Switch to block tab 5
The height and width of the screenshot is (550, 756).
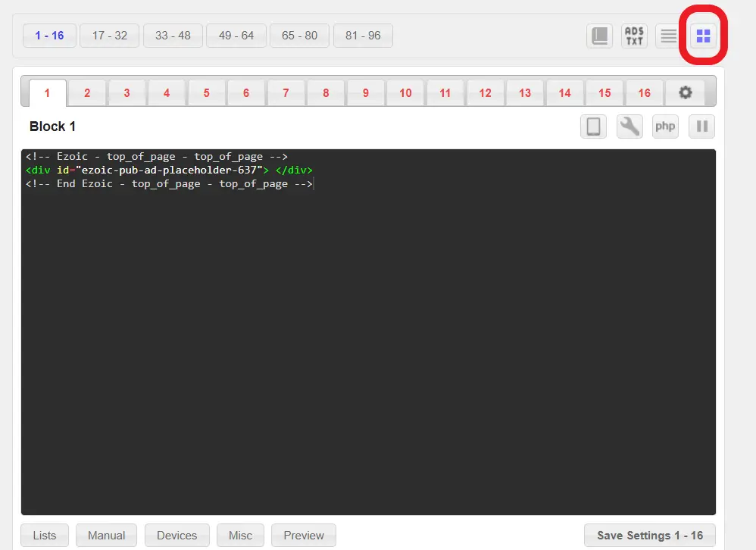tap(206, 93)
